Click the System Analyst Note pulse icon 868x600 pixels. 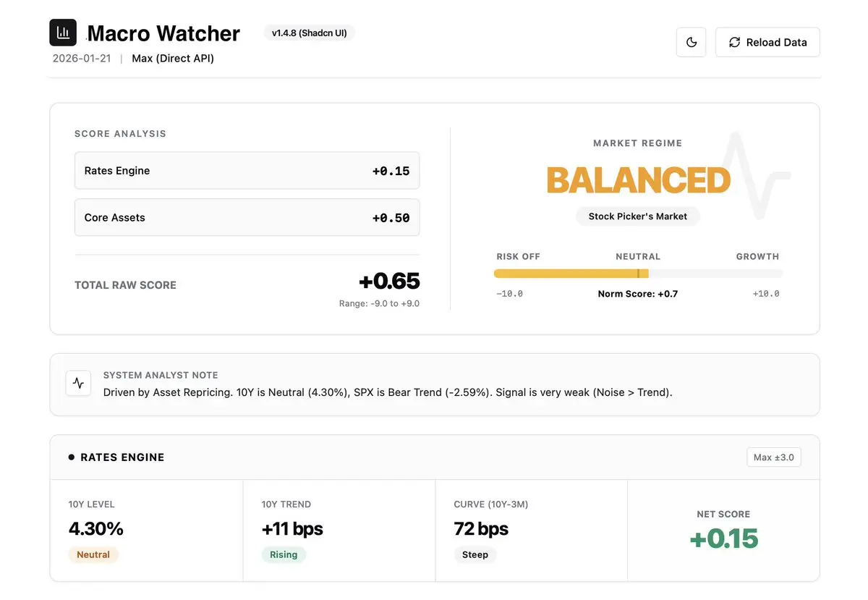pyautogui.click(x=78, y=384)
